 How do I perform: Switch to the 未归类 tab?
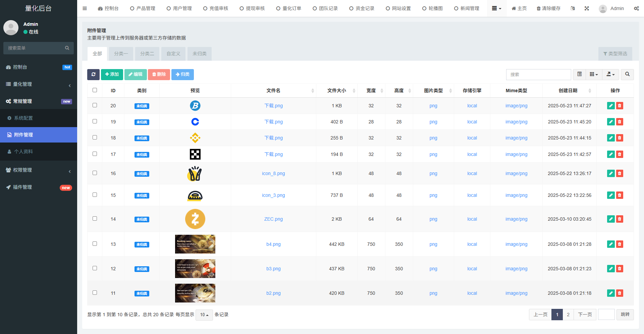pos(200,54)
